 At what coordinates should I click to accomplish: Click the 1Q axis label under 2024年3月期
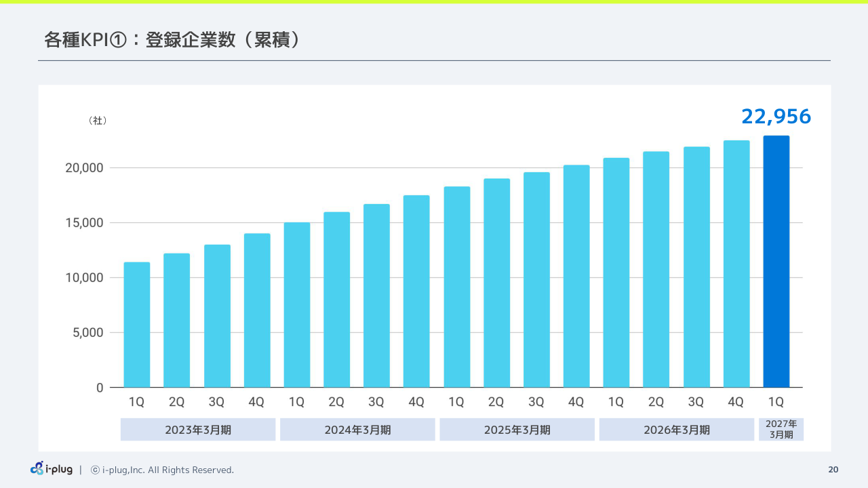[x=296, y=402]
